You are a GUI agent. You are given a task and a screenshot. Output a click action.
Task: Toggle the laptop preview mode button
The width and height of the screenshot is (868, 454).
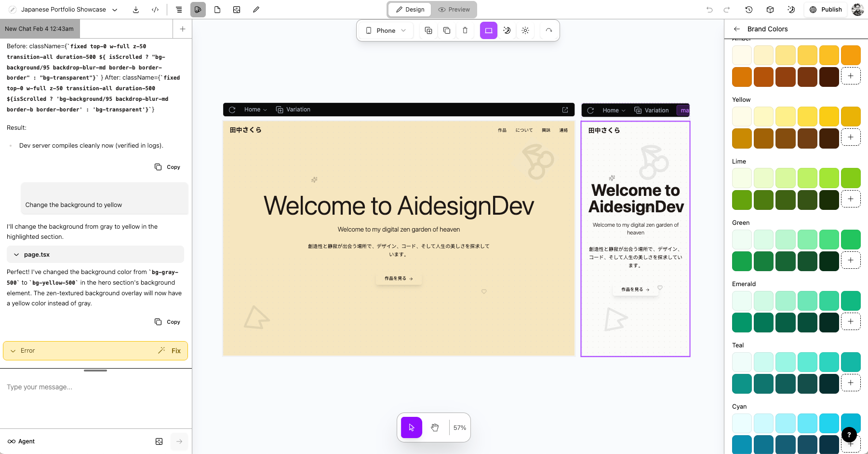click(x=488, y=30)
